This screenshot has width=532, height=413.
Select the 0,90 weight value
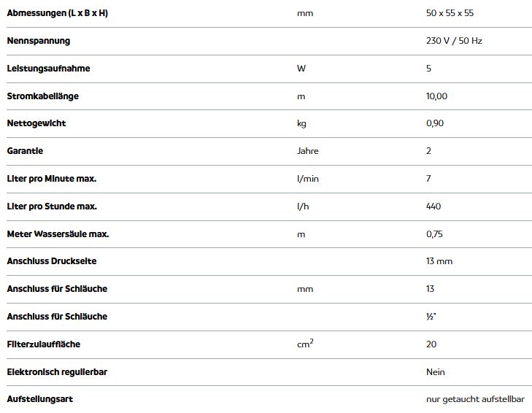tap(435, 123)
